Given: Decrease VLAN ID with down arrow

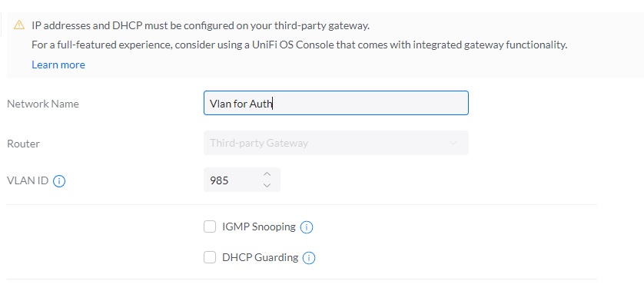Looking at the screenshot, I should pyautogui.click(x=267, y=186).
